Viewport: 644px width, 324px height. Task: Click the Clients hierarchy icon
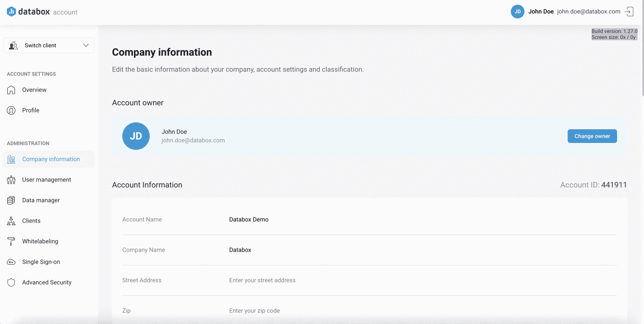pos(11,220)
